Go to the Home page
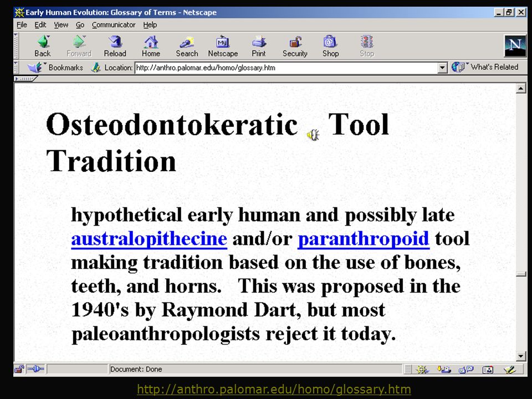532x399 pixels. [151, 46]
